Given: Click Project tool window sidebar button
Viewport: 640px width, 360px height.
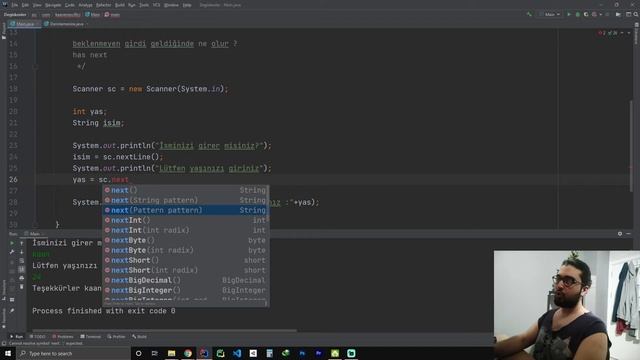Looking at the screenshot, I should 4,31.
